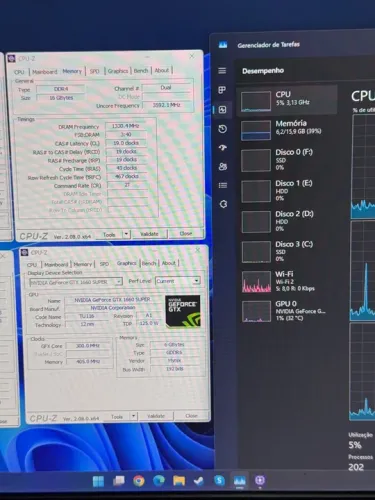This screenshot has width=375, height=500.
Task: Open Startup apps icon in Task Manager
Action: (x=223, y=147)
